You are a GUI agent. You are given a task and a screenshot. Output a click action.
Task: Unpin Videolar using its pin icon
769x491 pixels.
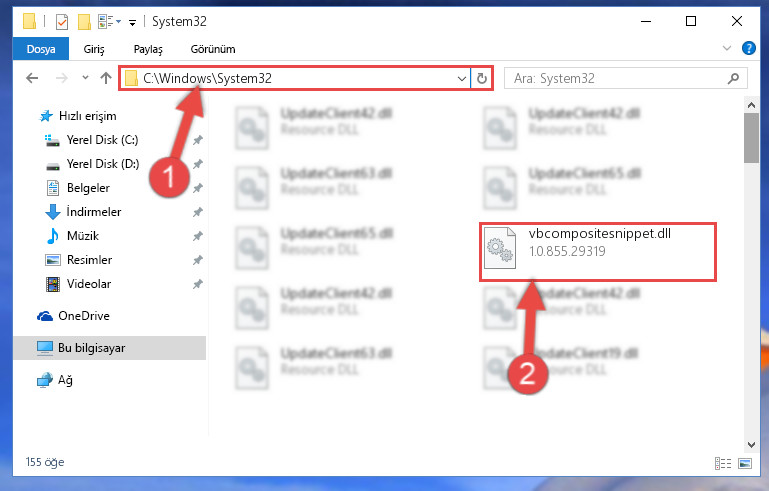198,284
